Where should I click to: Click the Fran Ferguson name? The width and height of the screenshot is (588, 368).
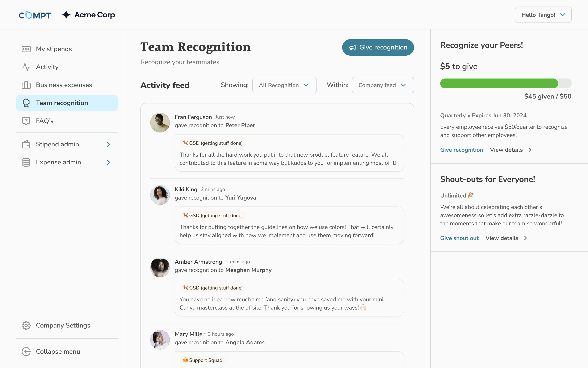coord(193,117)
